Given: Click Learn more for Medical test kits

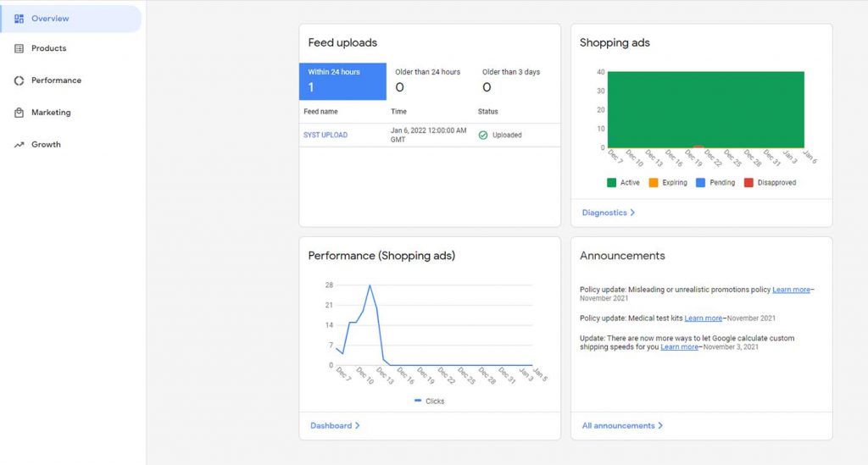Looking at the screenshot, I should pos(703,318).
